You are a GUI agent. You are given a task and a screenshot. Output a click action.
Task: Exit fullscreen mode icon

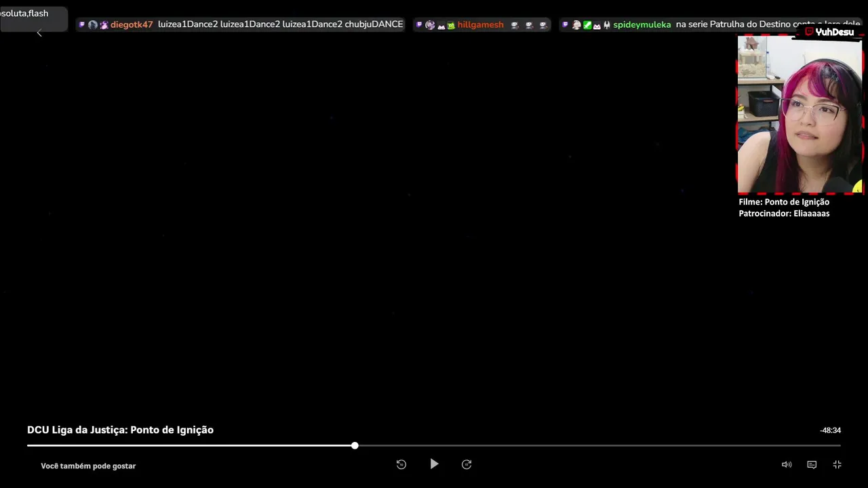click(x=837, y=464)
